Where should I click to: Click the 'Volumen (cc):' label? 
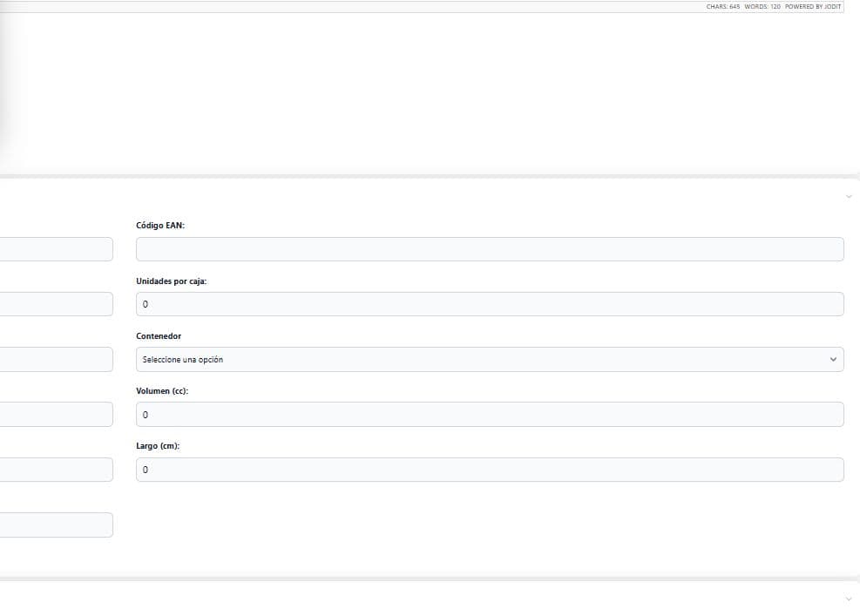(x=162, y=391)
